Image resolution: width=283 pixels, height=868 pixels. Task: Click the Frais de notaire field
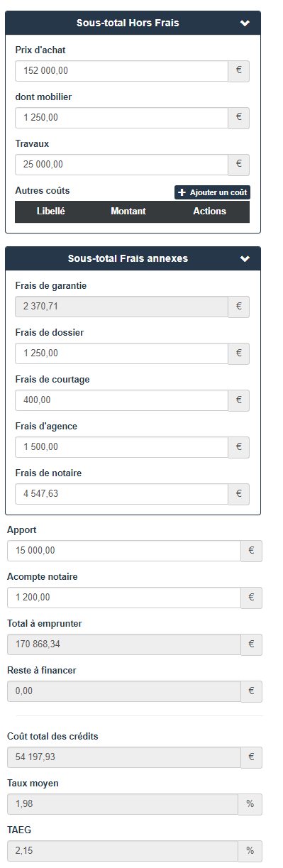121,494
